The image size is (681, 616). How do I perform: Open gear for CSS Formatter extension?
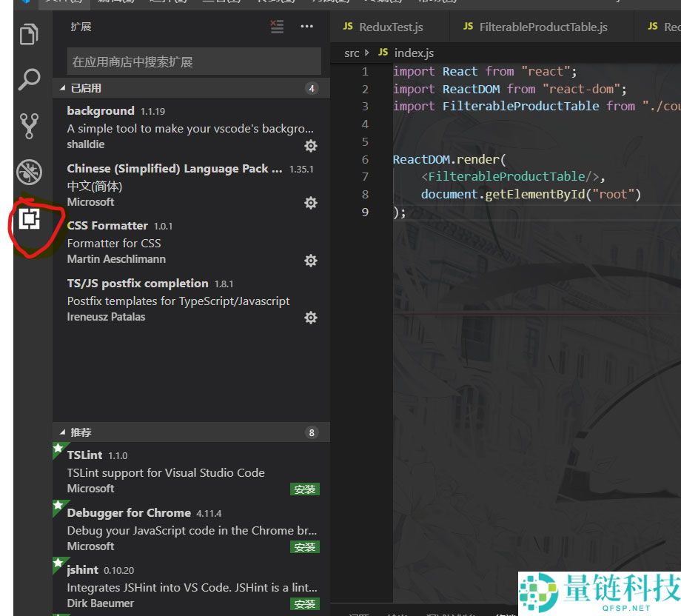311,261
